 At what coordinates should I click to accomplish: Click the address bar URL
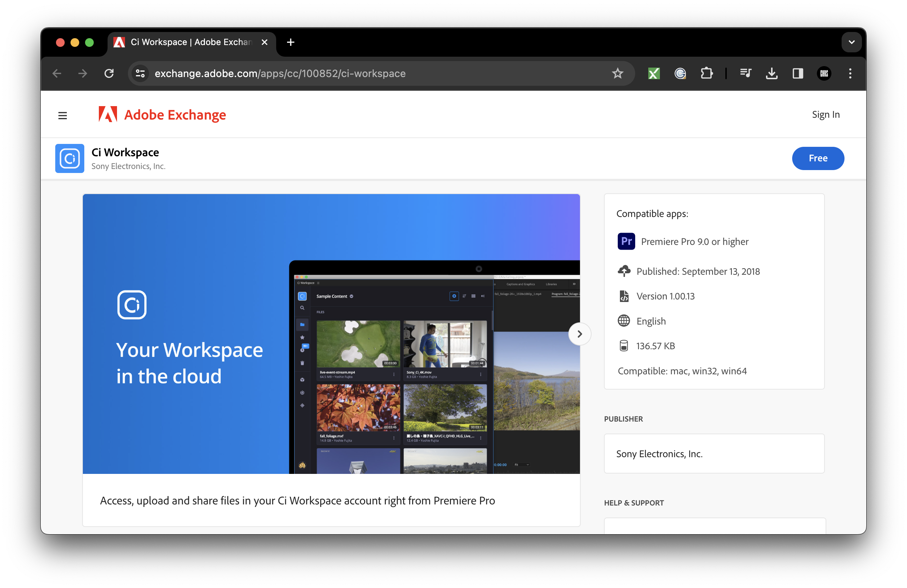pos(280,73)
